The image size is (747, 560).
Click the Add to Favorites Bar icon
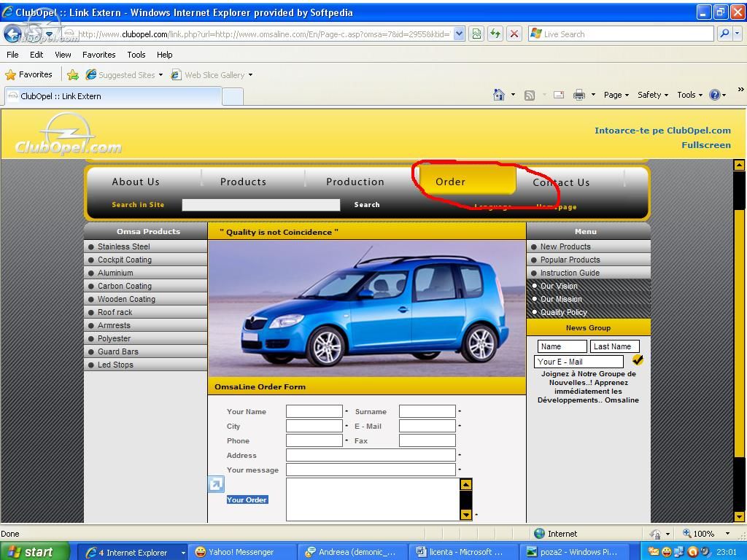pyautogui.click(x=73, y=75)
